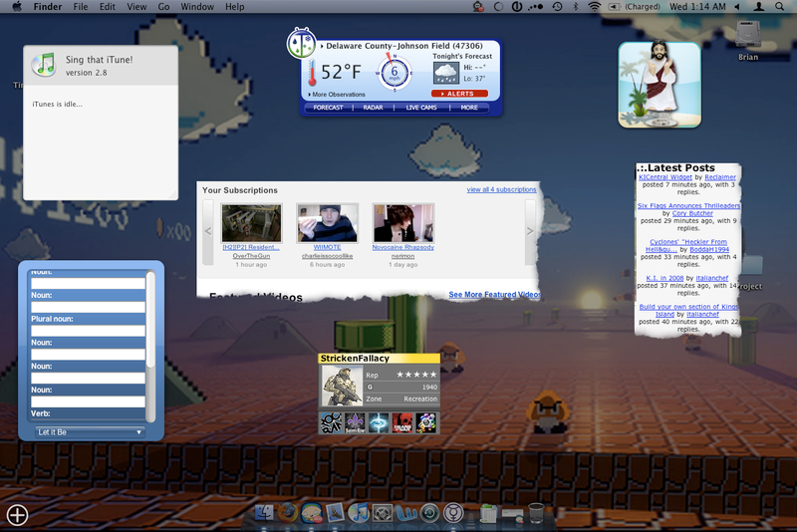Open the Go menu
Viewport: 797px width, 532px height.
pos(163,7)
